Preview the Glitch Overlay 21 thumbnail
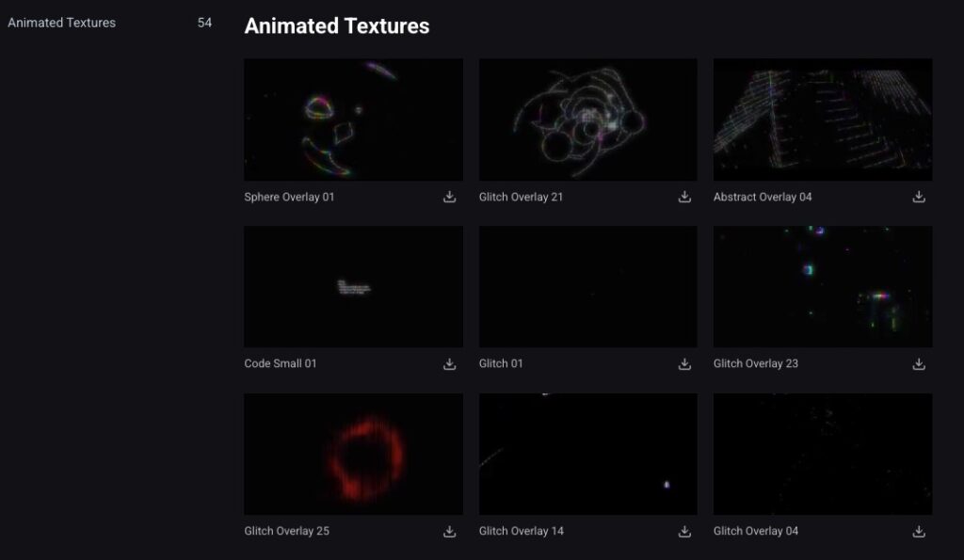 [x=587, y=120]
